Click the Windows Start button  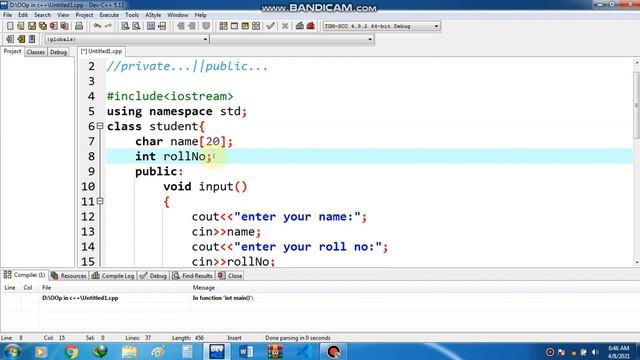click(x=11, y=351)
